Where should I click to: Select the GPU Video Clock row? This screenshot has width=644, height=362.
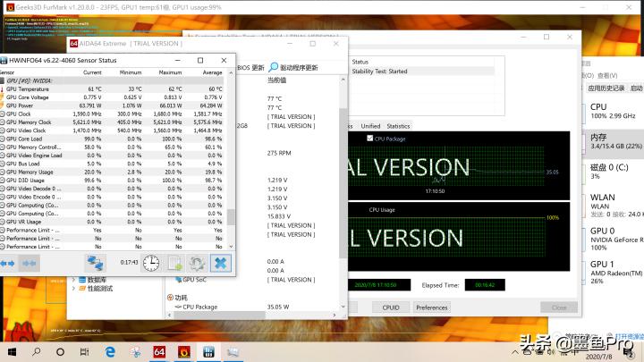click(x=112, y=130)
